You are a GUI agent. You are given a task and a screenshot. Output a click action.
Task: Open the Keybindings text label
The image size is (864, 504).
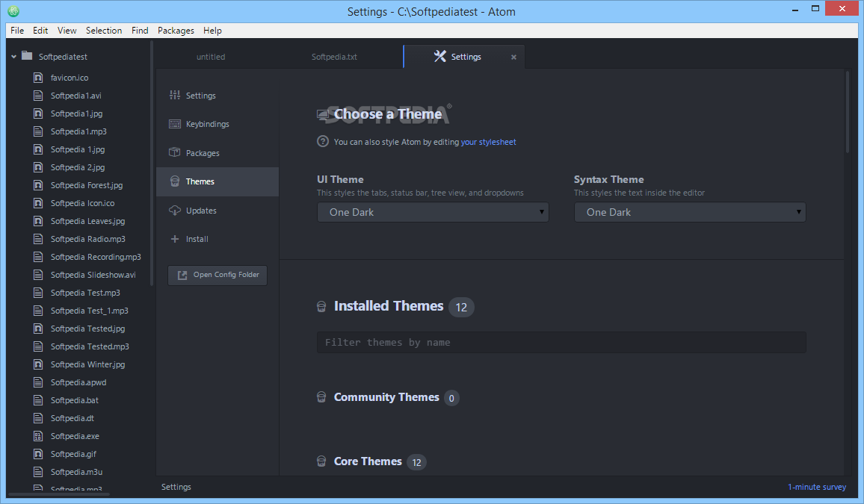point(207,124)
